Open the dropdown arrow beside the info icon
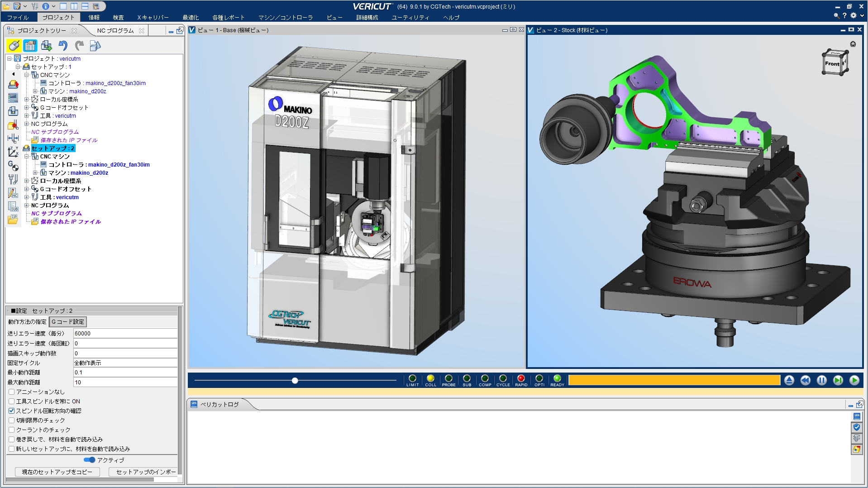868x488 pixels. click(53, 6)
